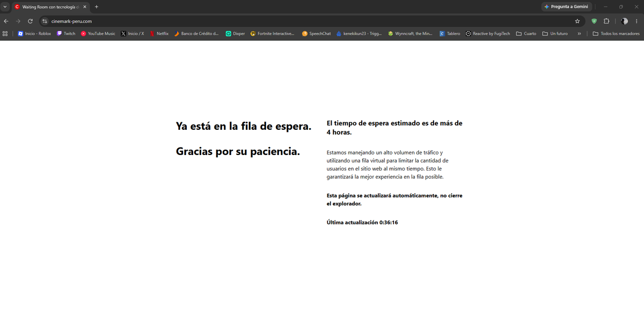644x309 pixels.
Task: Open the Todos los marcadores folder
Action: [616, 33]
